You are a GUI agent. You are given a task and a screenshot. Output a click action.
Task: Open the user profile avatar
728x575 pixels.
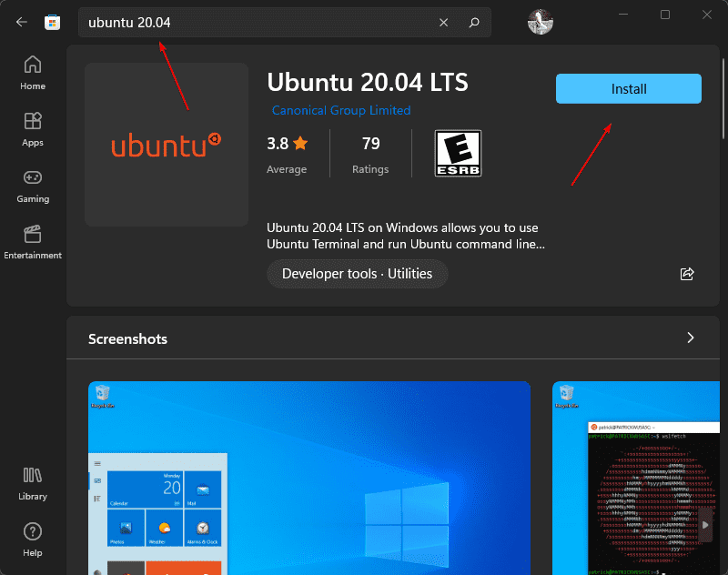tap(541, 22)
